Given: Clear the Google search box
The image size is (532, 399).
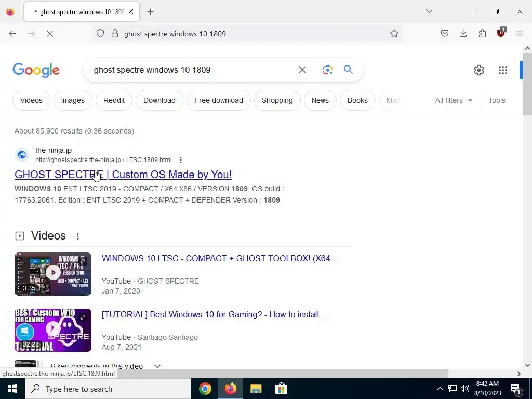Looking at the screenshot, I should 302,70.
